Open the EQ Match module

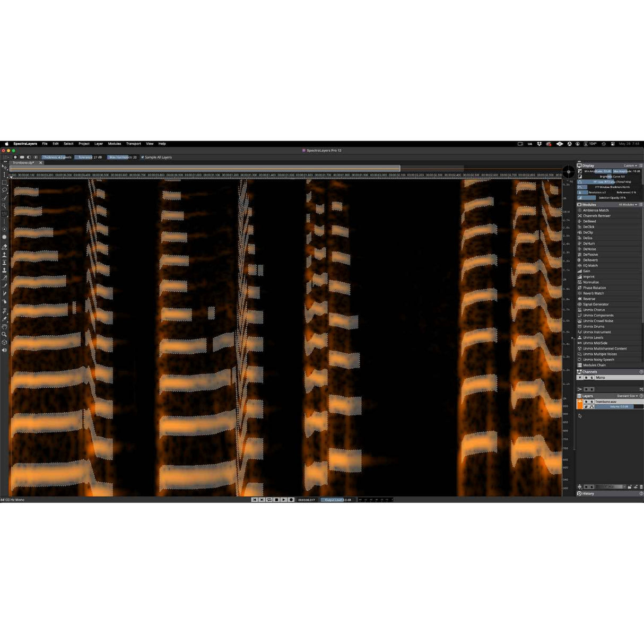590,265
